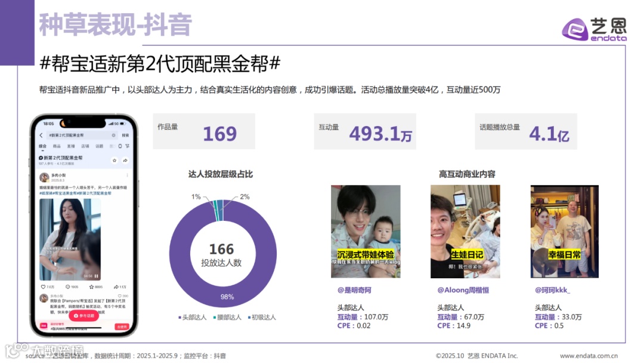This screenshot has height=363, width=644.
Task: Open the 生娃日记 video thumbnail
Action: 465,232
